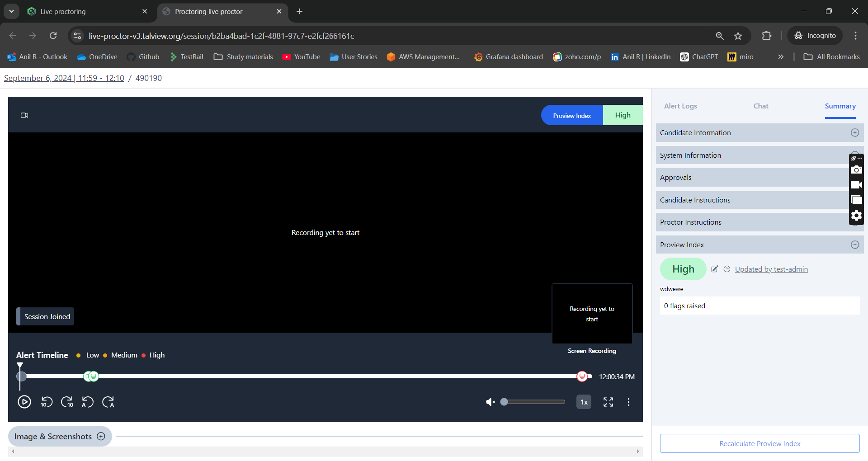Click the Session Joined label
This screenshot has width=868, height=461.
[x=45, y=316]
